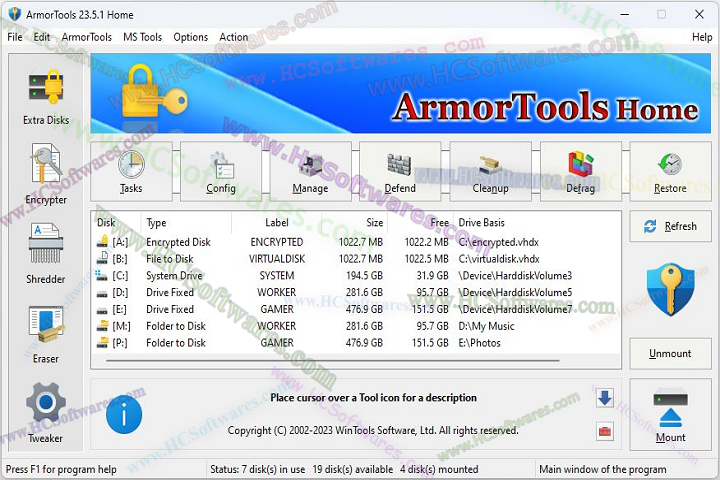Click the 'D:\My Music' drive basis

coord(486,326)
